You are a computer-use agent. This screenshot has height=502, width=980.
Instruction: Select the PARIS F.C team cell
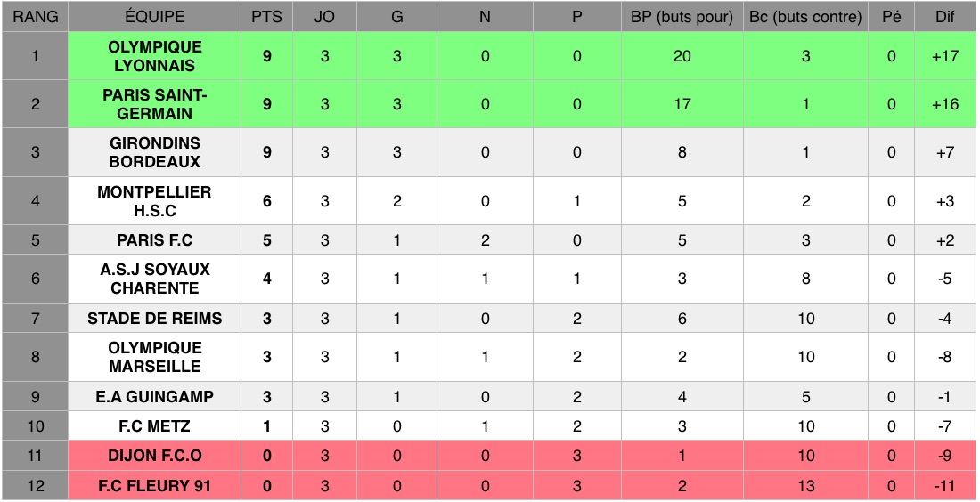[x=154, y=239]
